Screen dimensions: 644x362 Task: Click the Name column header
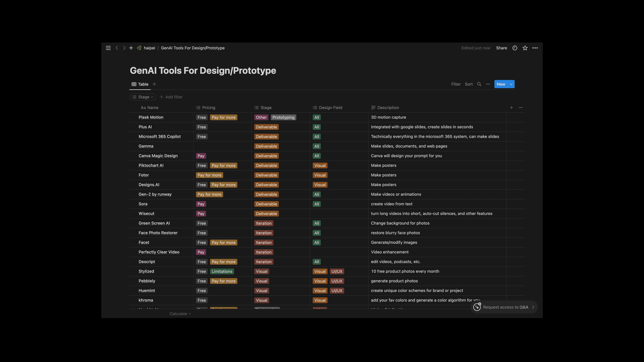150,108
